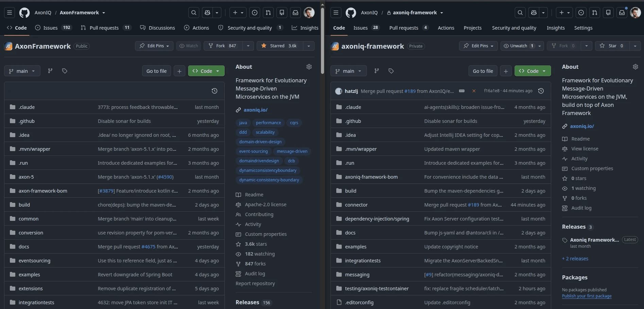
Task: Open green Code dropdown in left AxonFramework repo
Action: [x=206, y=71]
